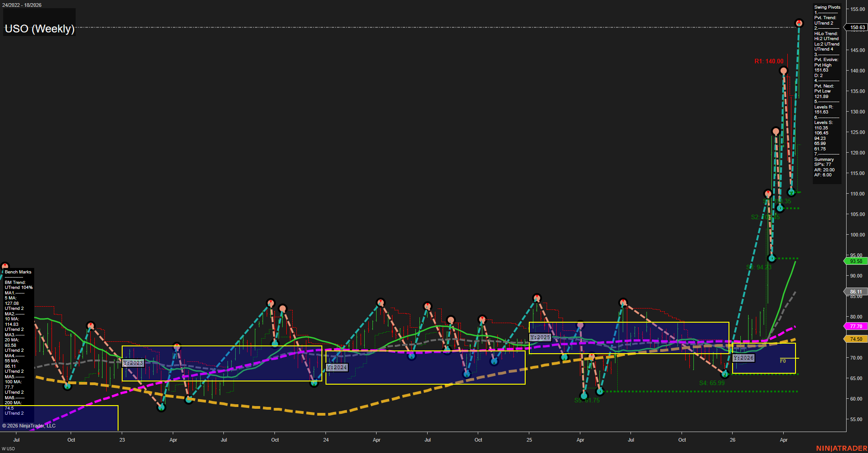Image resolution: width=868 pixels, height=453 pixels.
Task: Select the Y:2023 yearly range label
Action: (132, 362)
